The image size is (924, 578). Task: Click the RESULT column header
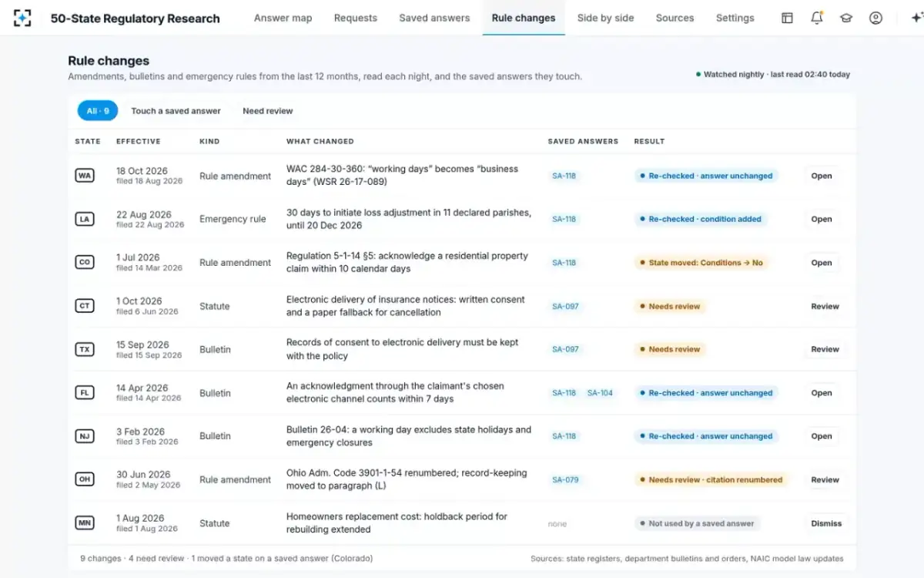649,142
